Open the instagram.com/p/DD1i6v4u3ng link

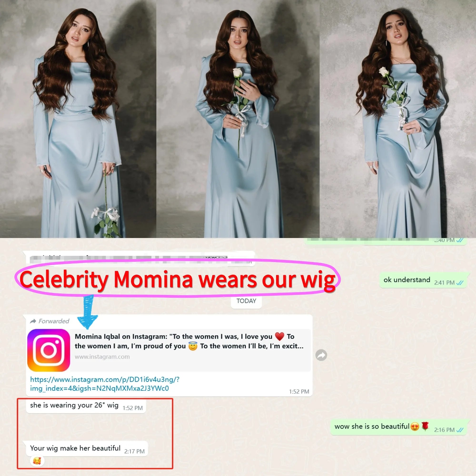[105, 384]
